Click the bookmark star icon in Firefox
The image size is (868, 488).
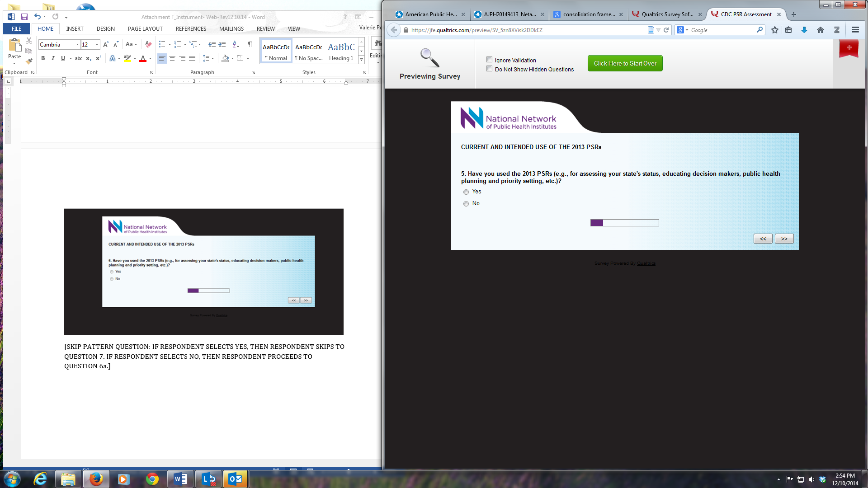click(775, 30)
